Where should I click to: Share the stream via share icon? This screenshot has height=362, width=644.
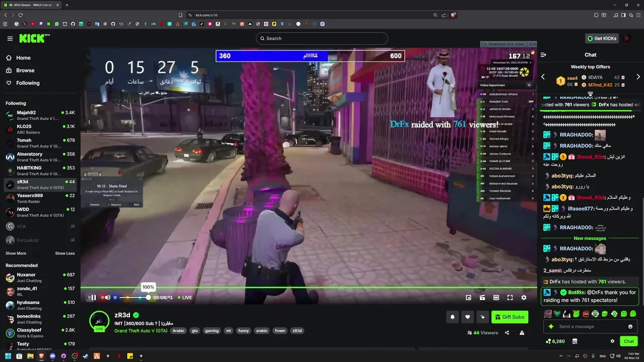(x=507, y=332)
